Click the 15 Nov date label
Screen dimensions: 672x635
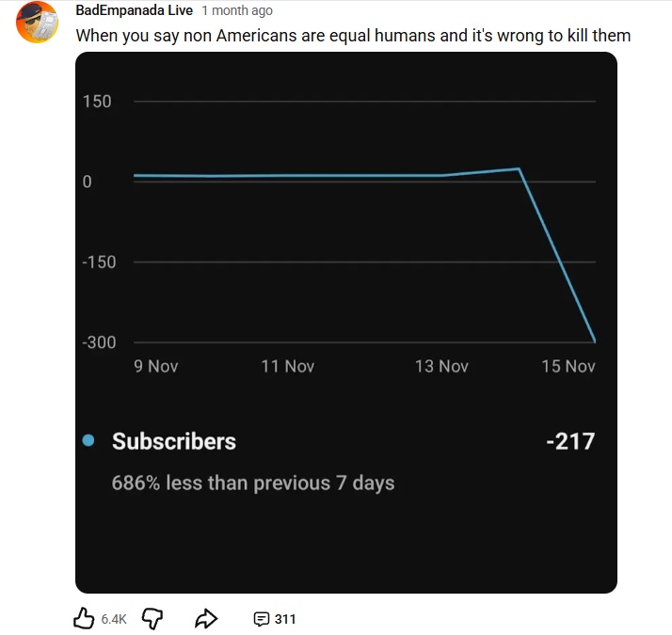[x=568, y=366]
